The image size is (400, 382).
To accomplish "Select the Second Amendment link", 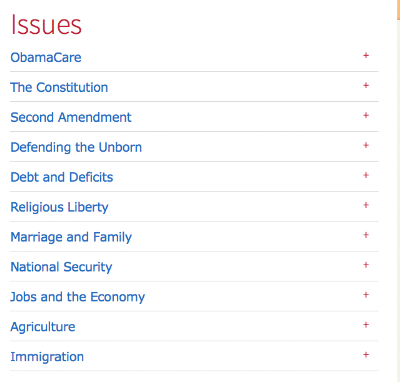I will pos(71,117).
